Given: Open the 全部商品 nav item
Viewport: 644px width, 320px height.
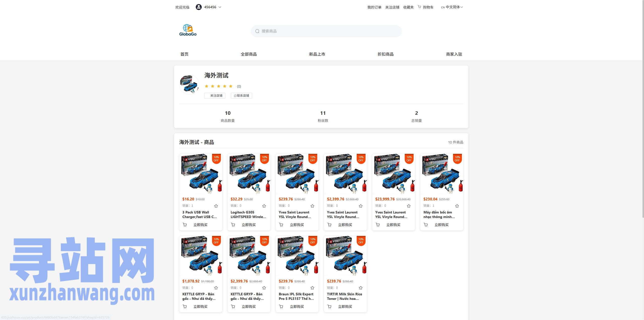Looking at the screenshot, I should click(x=249, y=54).
